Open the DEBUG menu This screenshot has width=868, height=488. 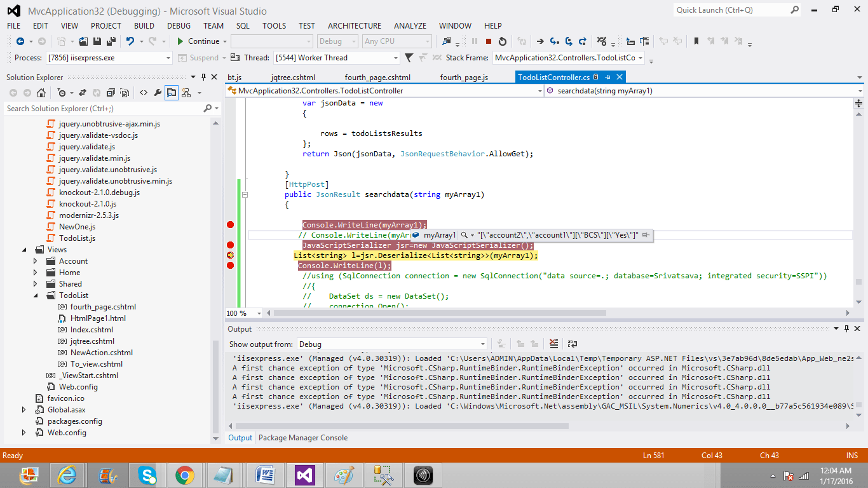pos(179,26)
